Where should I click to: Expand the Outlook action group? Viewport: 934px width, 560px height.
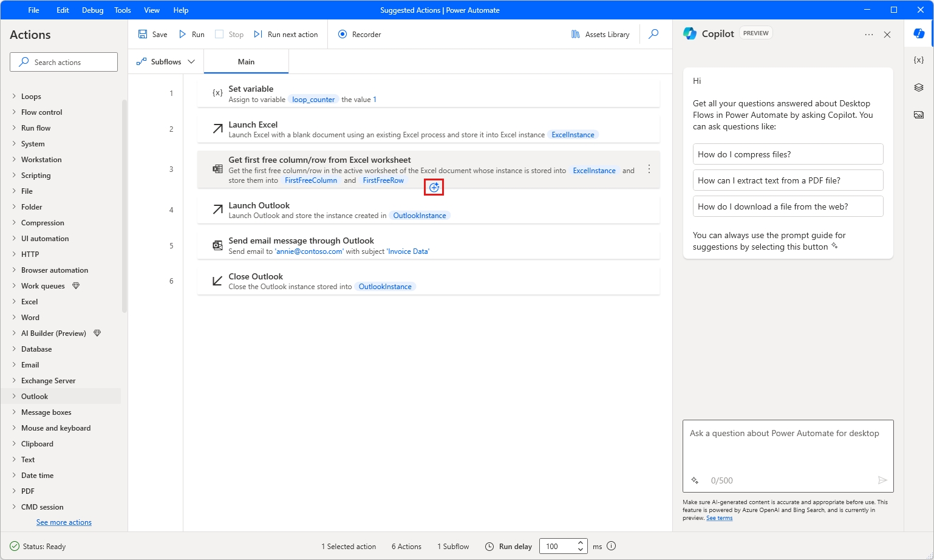(x=14, y=396)
